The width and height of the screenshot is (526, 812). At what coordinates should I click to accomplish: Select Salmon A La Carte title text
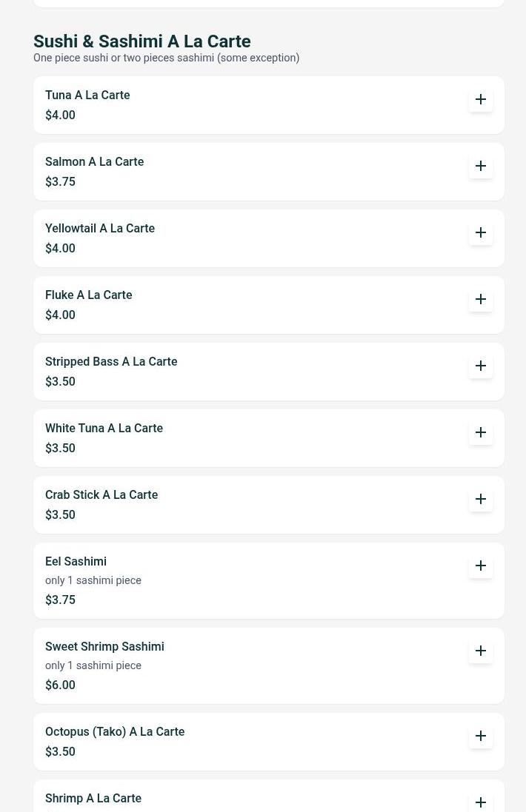(94, 161)
